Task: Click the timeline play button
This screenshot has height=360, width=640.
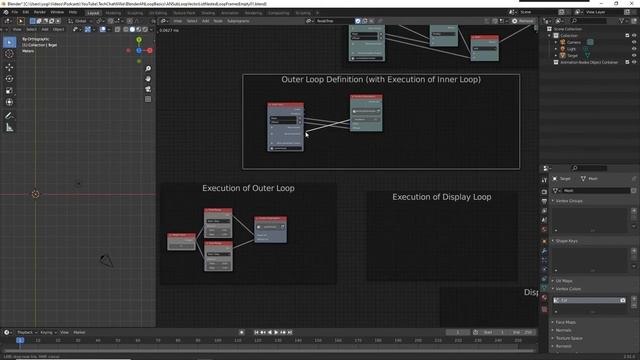Action: [276, 332]
